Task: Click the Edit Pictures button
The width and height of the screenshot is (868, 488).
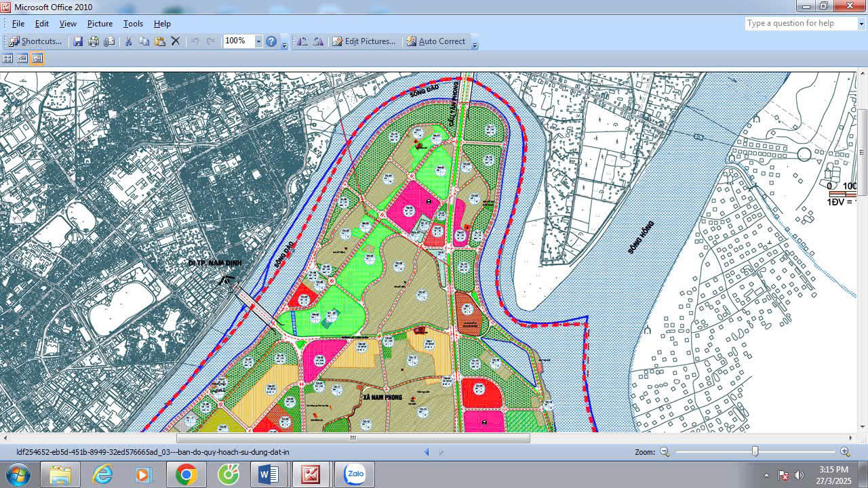Action: tap(363, 41)
